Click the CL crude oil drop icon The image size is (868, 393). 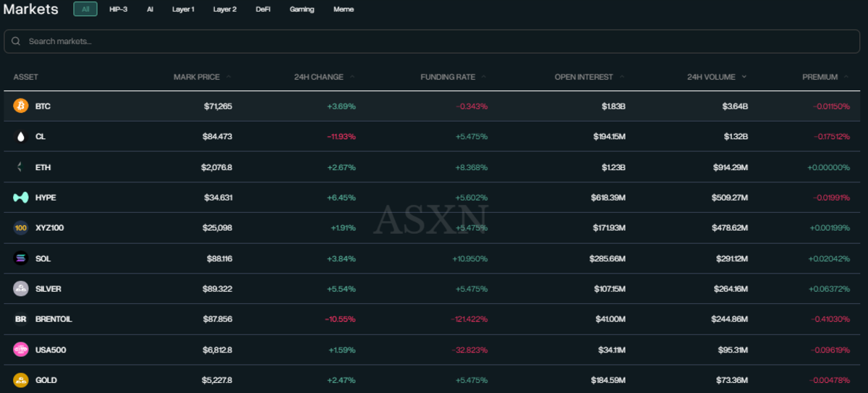point(21,137)
